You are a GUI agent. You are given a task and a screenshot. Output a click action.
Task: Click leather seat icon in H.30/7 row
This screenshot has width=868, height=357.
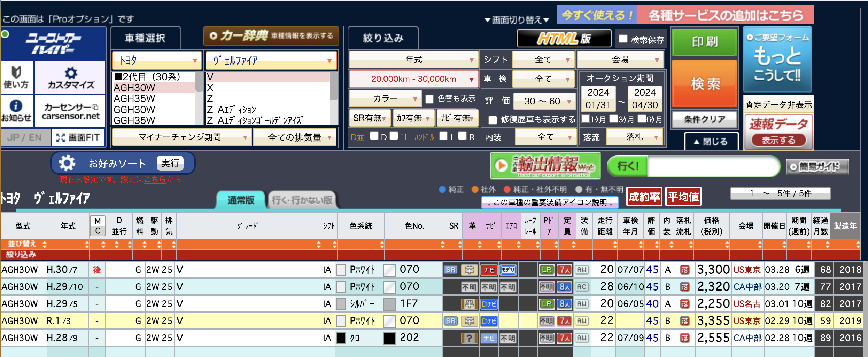[469, 270]
